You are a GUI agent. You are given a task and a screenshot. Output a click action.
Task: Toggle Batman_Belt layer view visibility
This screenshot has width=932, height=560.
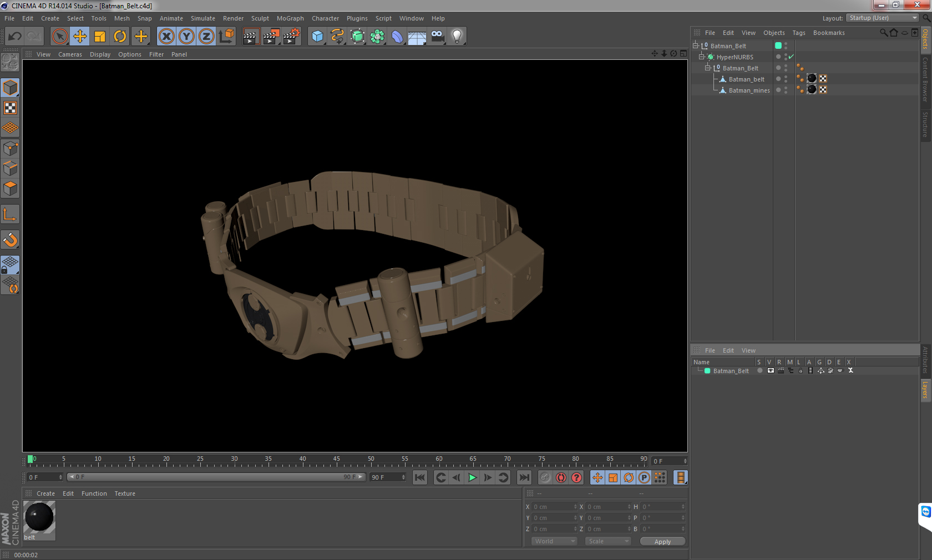coord(771,370)
